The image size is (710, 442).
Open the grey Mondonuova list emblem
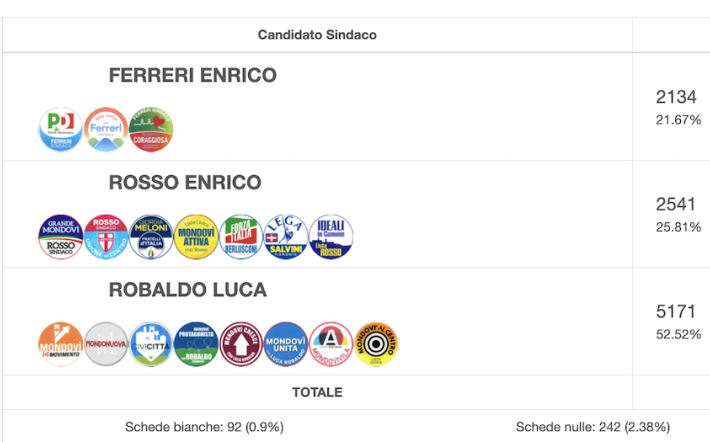[106, 344]
